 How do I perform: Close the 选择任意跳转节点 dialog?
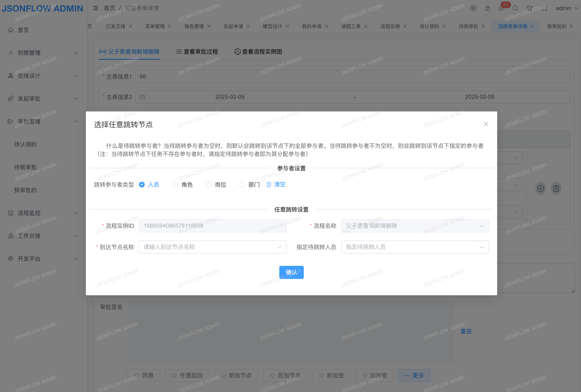486,124
